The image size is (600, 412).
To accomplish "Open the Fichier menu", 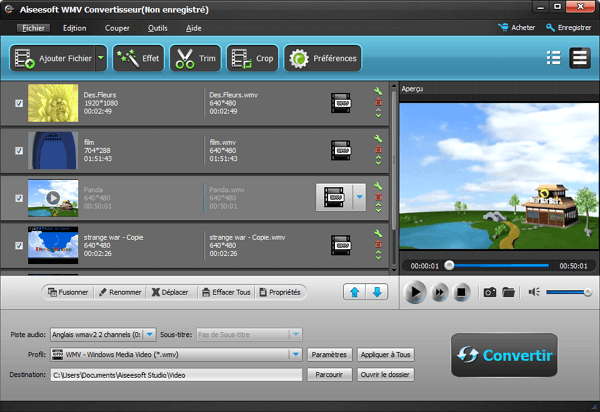I will (x=33, y=28).
